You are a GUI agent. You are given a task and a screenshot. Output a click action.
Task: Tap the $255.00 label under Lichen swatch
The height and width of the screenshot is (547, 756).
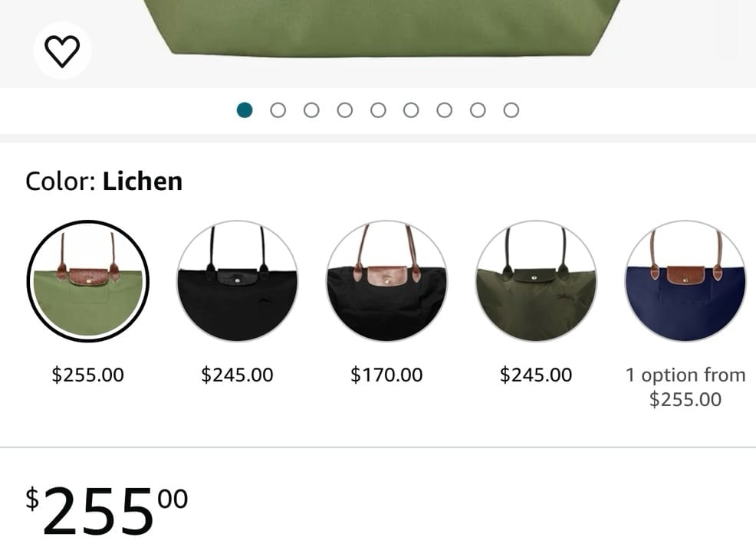pos(87,375)
